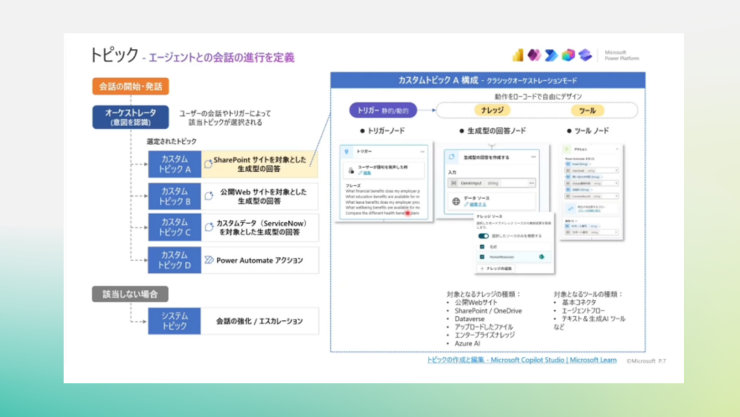Click the カスタムトピック D box
Screen dimensions: 740x417
[x=175, y=260]
